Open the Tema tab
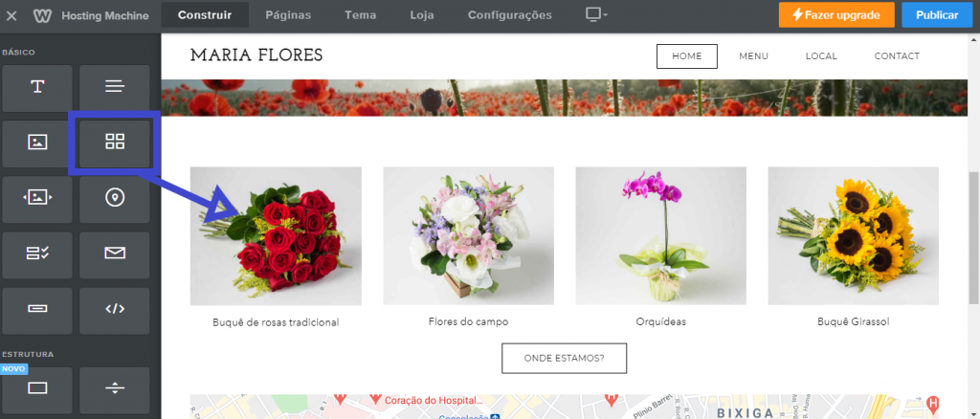Viewport: 980px width, 419px height. click(x=360, y=15)
